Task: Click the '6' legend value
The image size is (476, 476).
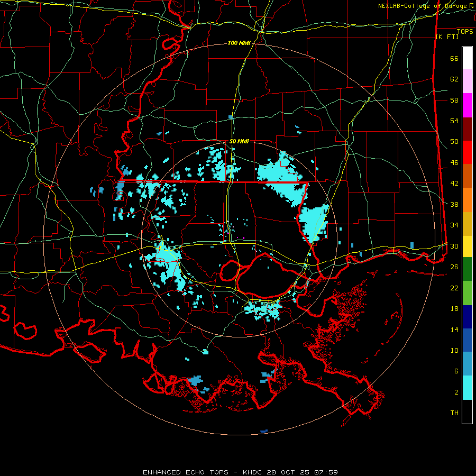Action: tap(456, 371)
